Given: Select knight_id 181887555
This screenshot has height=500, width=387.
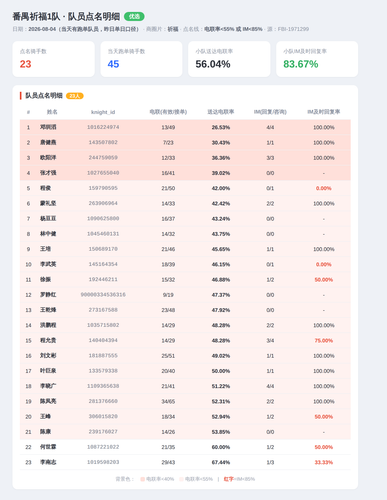Looking at the screenshot, I should tap(103, 356).
